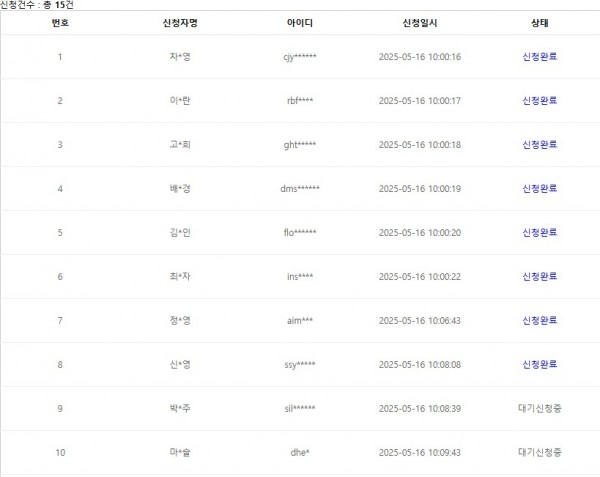600x477 pixels.
Task: Select 신청완료 status for ID aim***
Action: pos(540,321)
